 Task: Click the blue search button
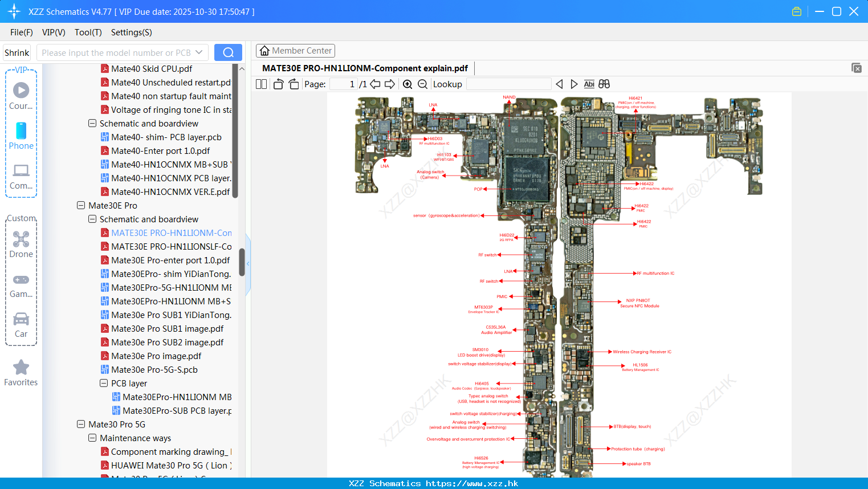click(x=228, y=52)
